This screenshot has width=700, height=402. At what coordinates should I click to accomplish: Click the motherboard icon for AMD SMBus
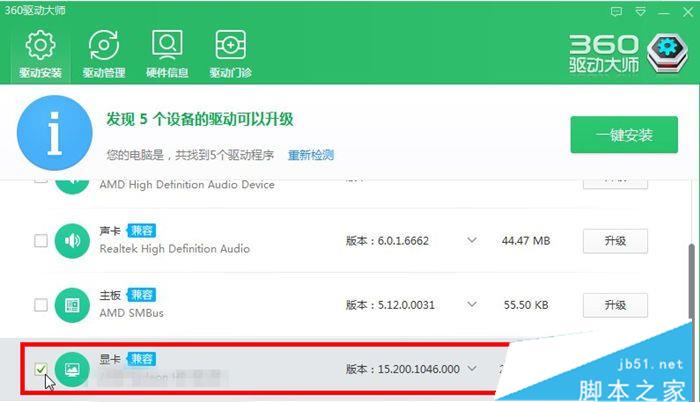point(72,305)
